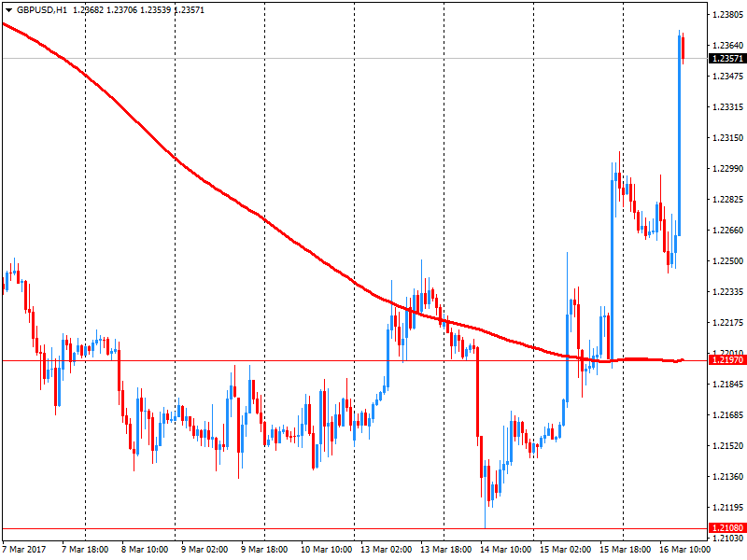This screenshot has width=747, height=560.
Task: Click the 1.22660 price scale value
Action: [727, 231]
